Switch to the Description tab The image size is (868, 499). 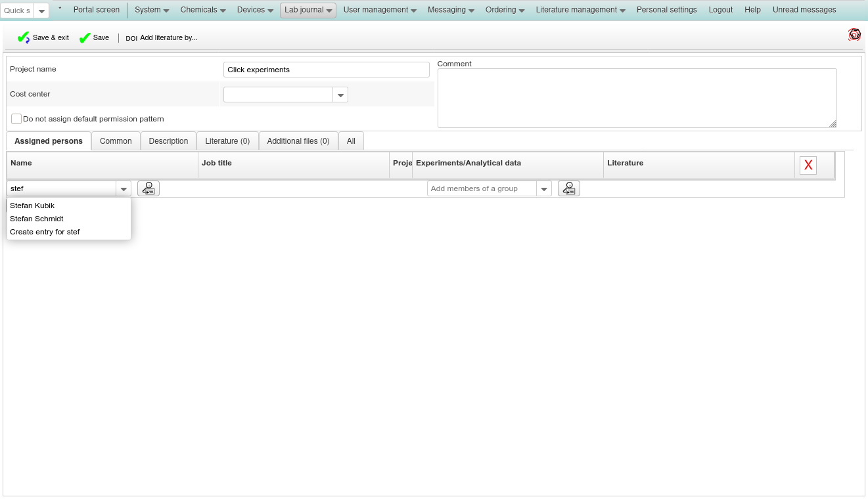point(168,141)
